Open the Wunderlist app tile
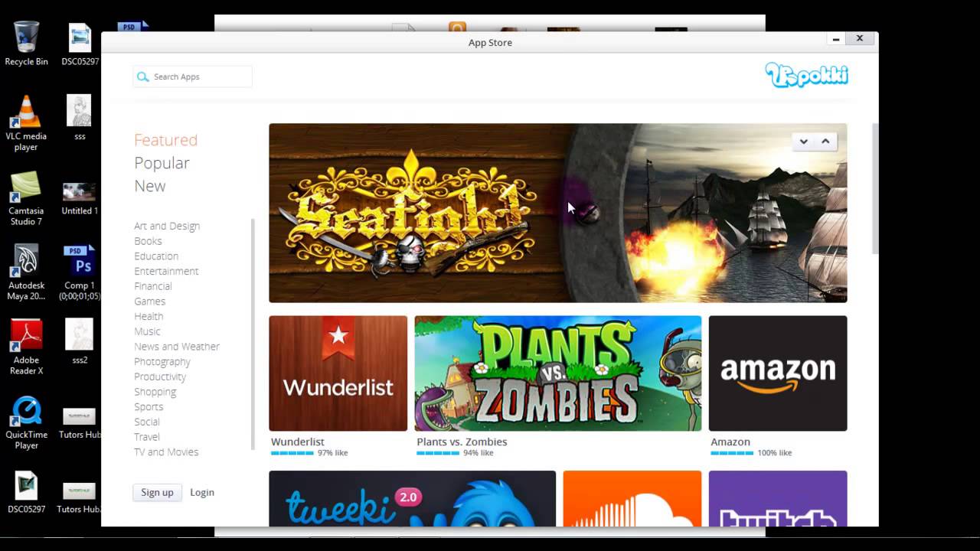The image size is (980, 551). click(338, 373)
